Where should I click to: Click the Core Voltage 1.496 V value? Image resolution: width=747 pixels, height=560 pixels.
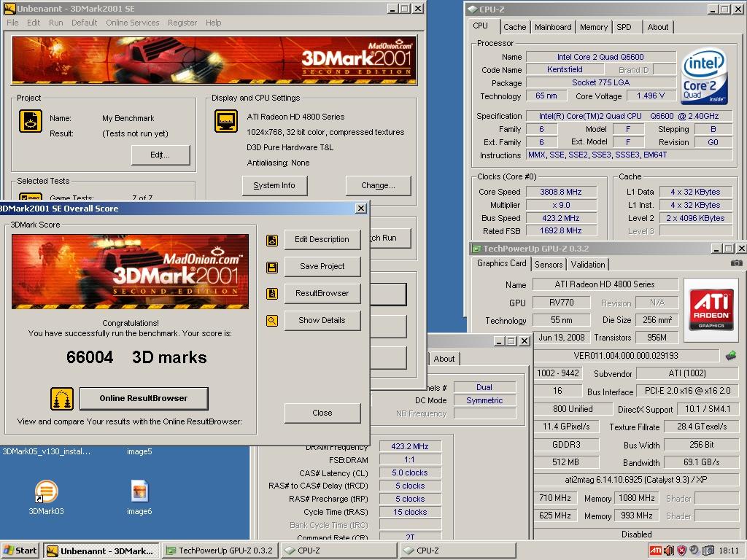[x=650, y=96]
